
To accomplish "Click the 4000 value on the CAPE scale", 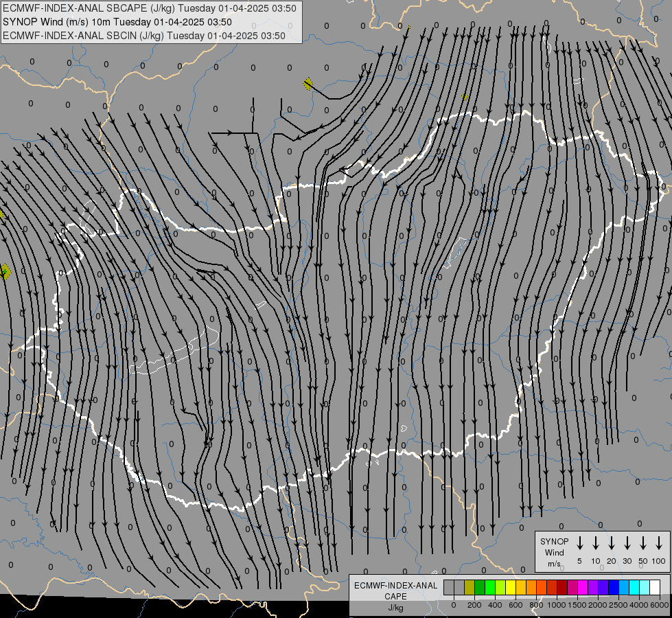I will coord(639,605).
